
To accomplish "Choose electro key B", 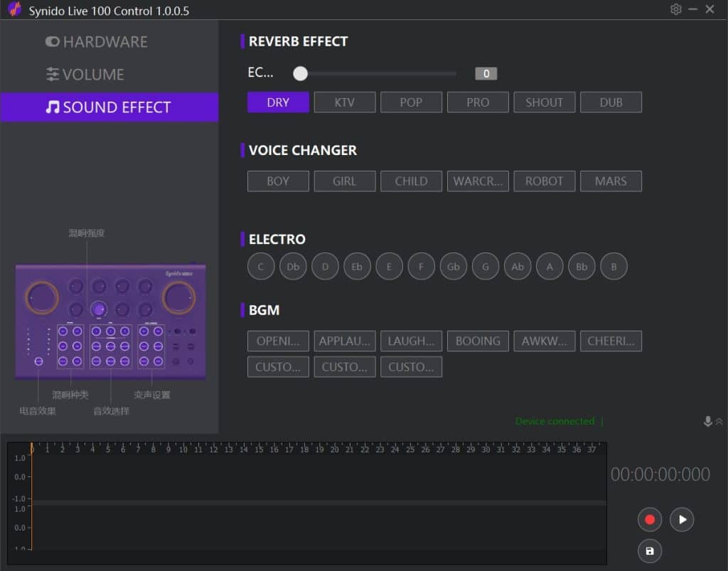I will pos(614,267).
